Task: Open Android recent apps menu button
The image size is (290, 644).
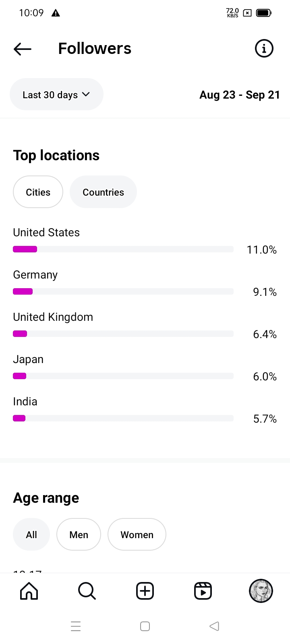Action: [x=76, y=626]
